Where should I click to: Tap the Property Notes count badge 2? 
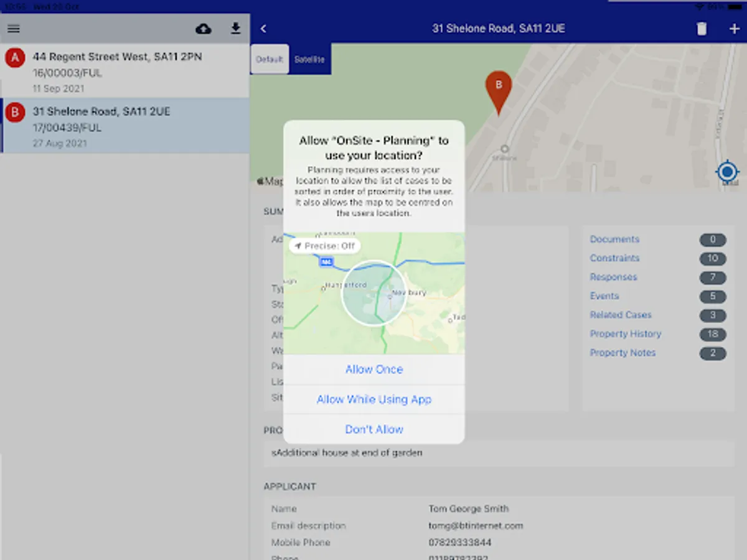pos(713,353)
